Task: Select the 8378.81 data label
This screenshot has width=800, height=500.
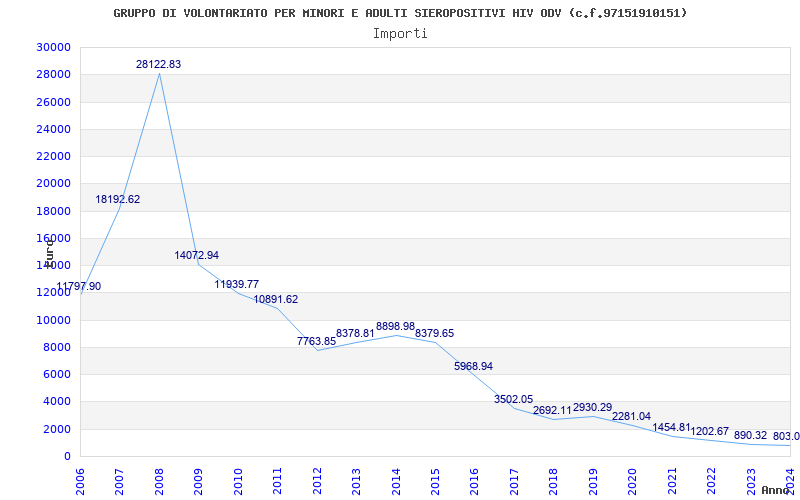Action: (355, 333)
